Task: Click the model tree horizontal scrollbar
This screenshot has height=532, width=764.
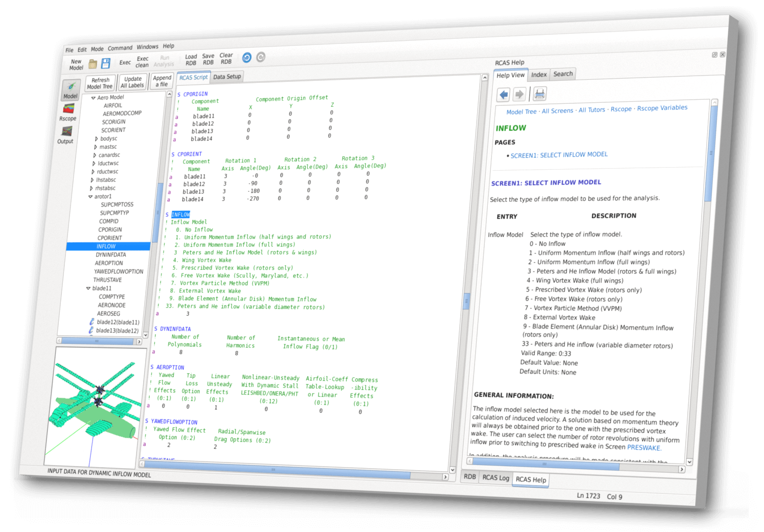Action: pos(97,341)
